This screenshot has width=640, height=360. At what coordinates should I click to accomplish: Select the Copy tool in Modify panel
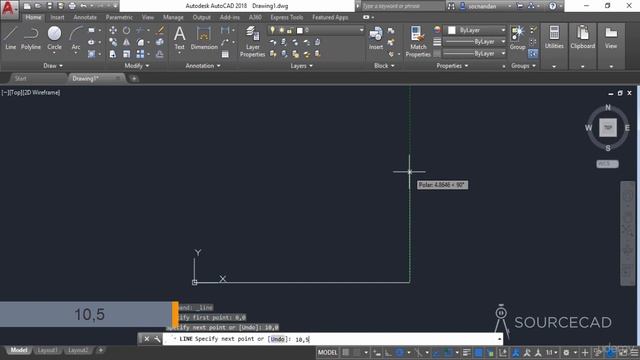113,42
